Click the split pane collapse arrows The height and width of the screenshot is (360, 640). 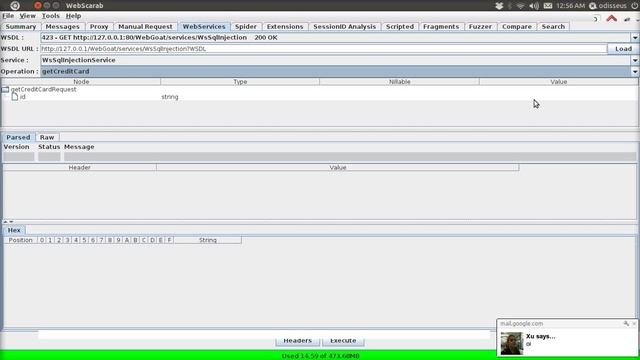9,222
